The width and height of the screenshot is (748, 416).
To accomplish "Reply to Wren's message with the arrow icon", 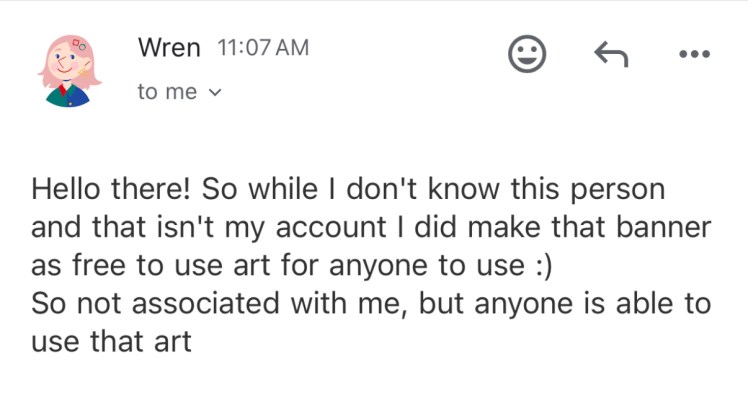I will pyautogui.click(x=610, y=54).
